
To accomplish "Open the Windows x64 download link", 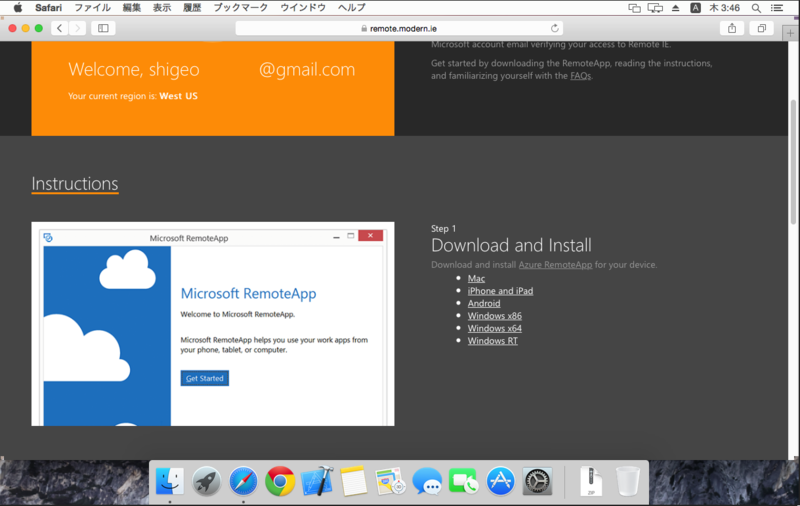I will click(x=494, y=328).
